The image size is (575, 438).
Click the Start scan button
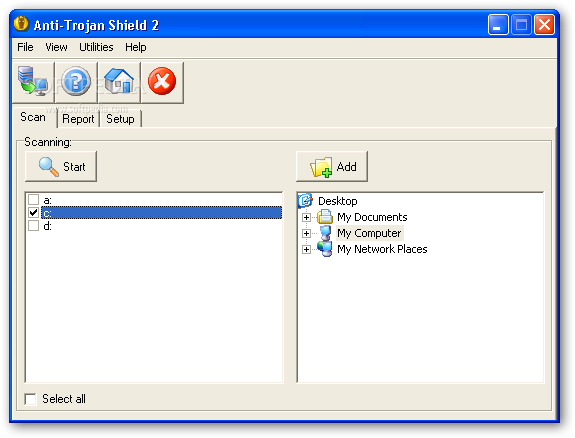(x=61, y=167)
